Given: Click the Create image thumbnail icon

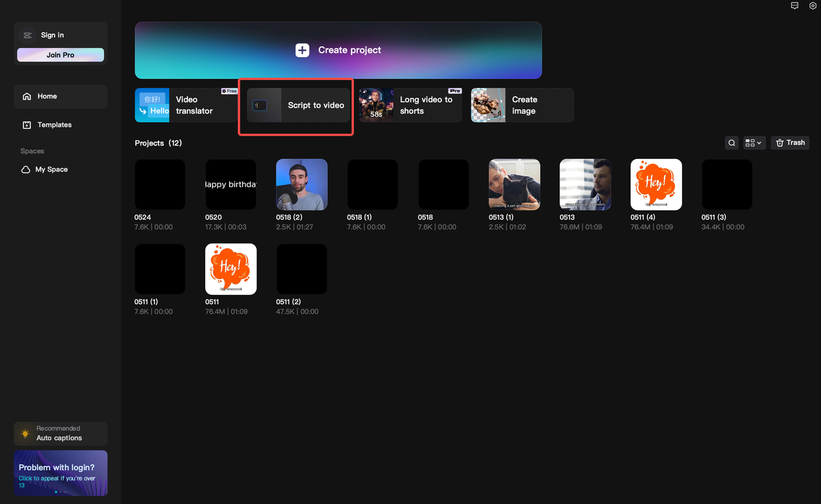Looking at the screenshot, I should pos(488,105).
